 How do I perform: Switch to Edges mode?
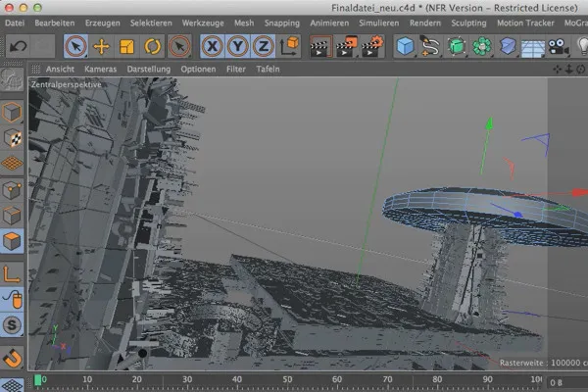click(x=12, y=216)
